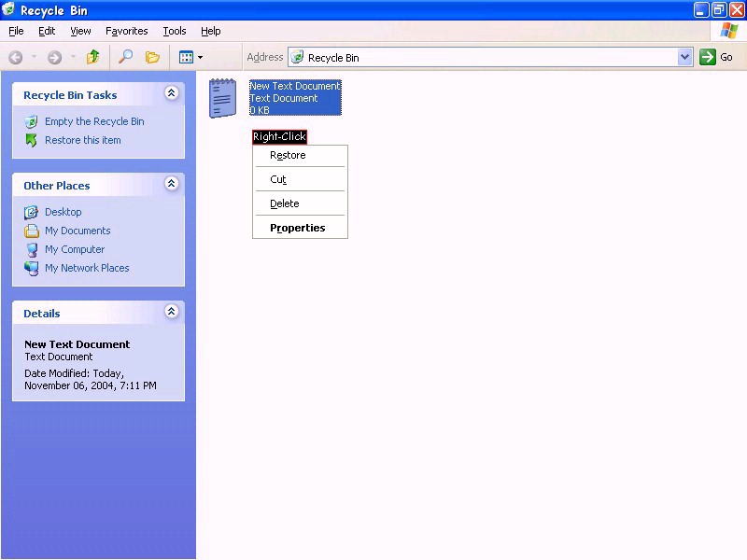This screenshot has height=560, width=747.
Task: Go to Desktop link
Action: [63, 212]
